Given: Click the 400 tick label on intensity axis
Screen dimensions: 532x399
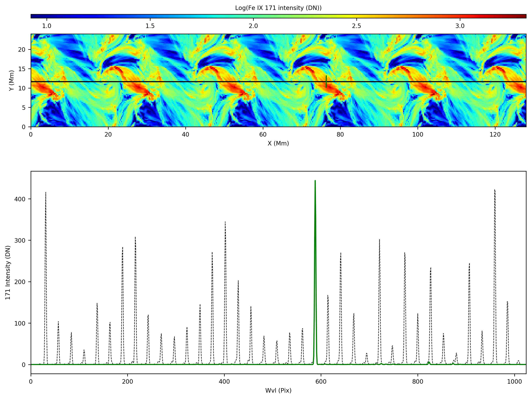Looking at the screenshot, I should tap(20, 199).
